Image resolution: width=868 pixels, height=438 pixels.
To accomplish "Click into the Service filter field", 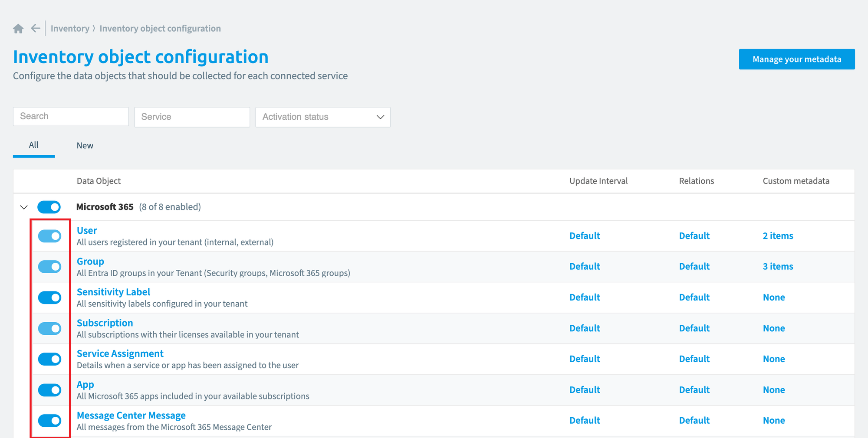I will tap(192, 117).
